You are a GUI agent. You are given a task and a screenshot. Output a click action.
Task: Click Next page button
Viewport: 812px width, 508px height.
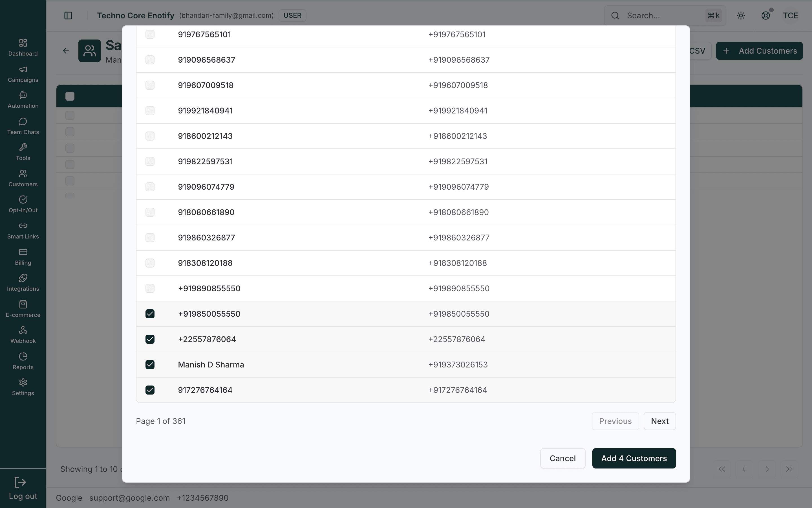660,421
